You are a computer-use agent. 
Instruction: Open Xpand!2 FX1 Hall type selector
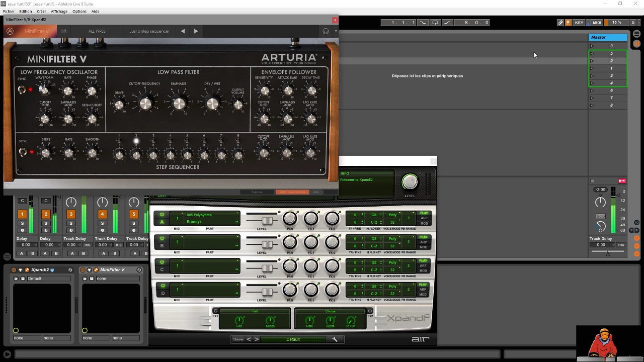click(255, 311)
